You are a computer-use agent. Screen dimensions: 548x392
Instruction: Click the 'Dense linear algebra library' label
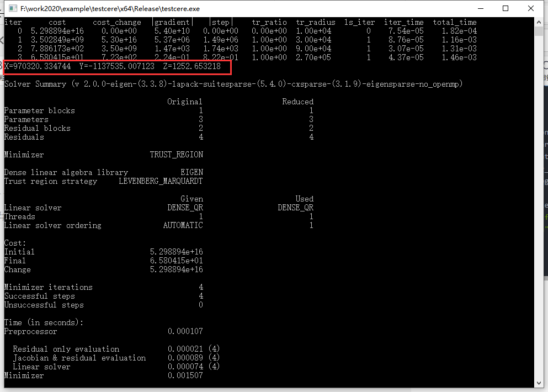pyautogui.click(x=66, y=172)
